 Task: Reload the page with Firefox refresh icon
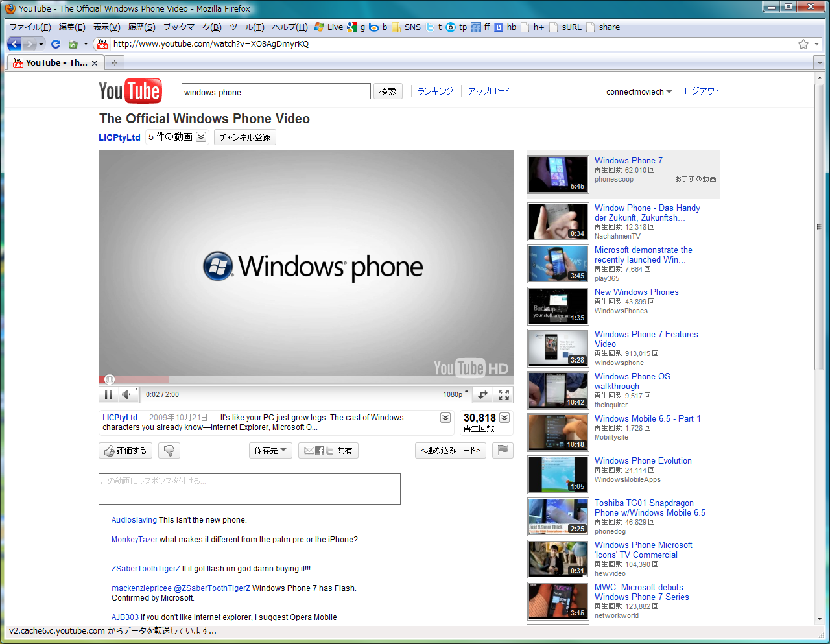[56, 44]
